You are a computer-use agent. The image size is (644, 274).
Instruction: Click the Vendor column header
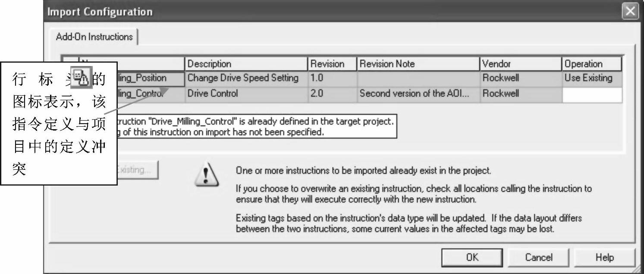(x=520, y=64)
